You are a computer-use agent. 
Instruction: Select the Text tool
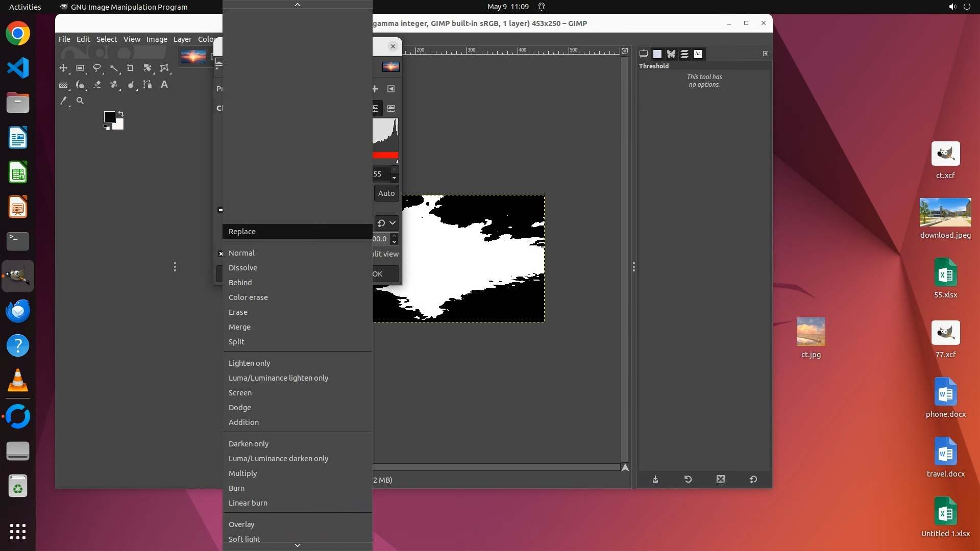[x=164, y=85]
